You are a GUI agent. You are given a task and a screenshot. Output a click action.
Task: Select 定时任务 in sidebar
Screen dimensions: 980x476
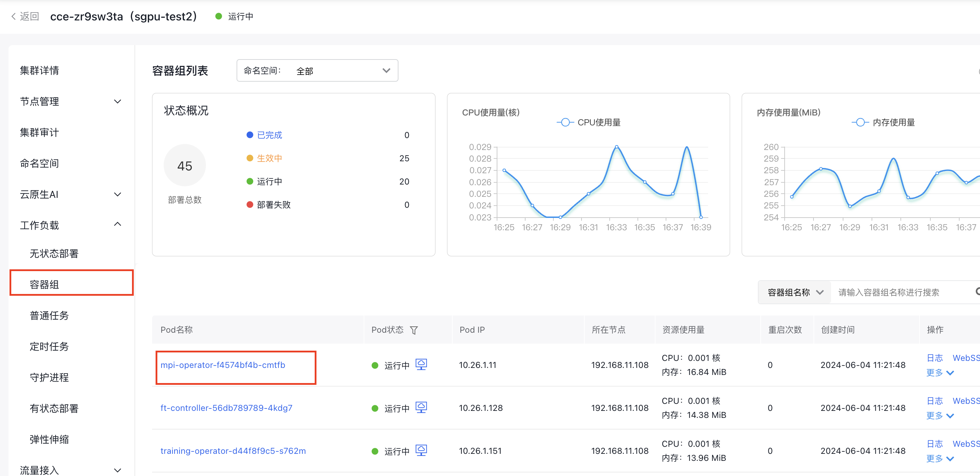coord(49,347)
